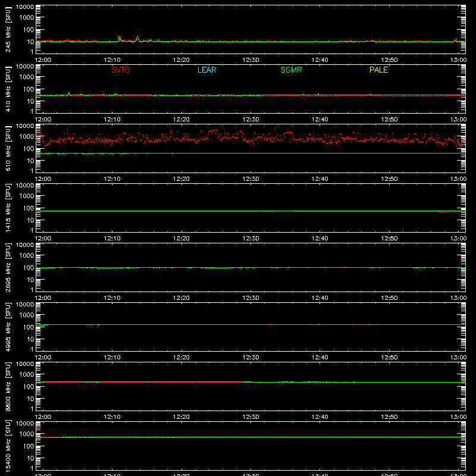
Task: Click 12:50 under the 610 MHz plot
Action: click(389, 179)
